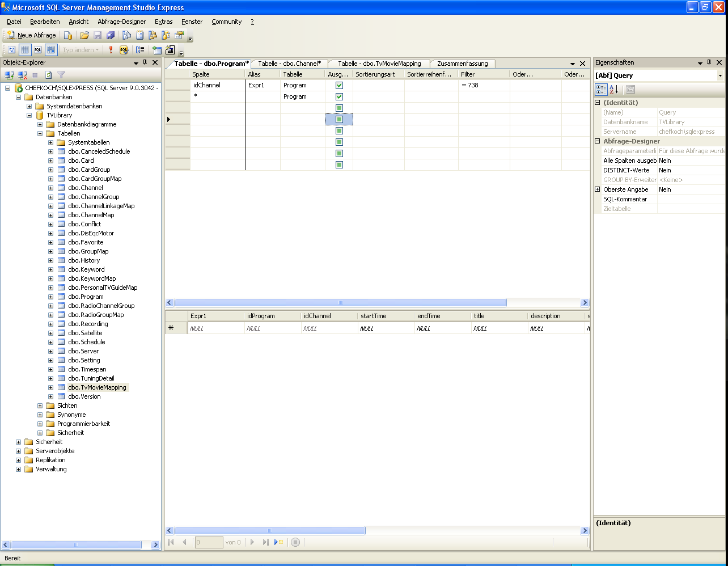Viewport: 728px width, 566px height.
Task: Toggle the highlighted Ausgabe checkbox in current row
Action: [x=339, y=119]
